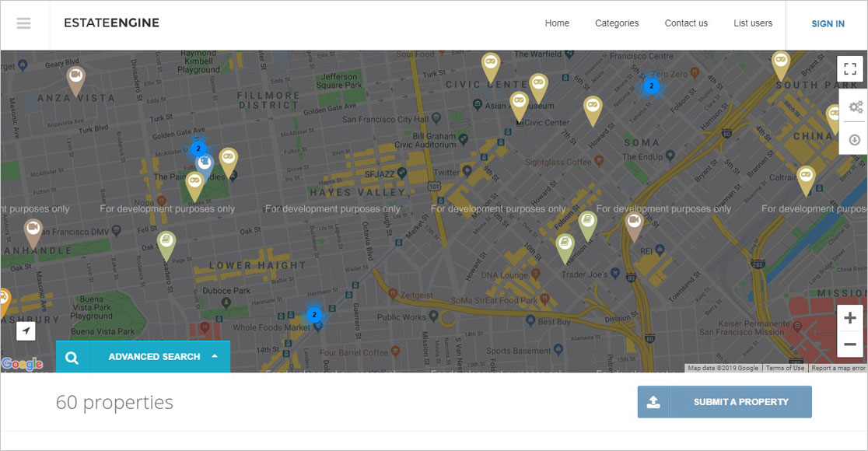Viewport: 868px width, 451px height.
Task: Open the map Terms of Use
Action: 785,368
